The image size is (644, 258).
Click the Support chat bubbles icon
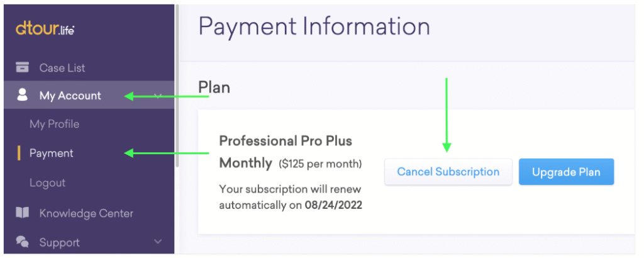tap(23, 242)
